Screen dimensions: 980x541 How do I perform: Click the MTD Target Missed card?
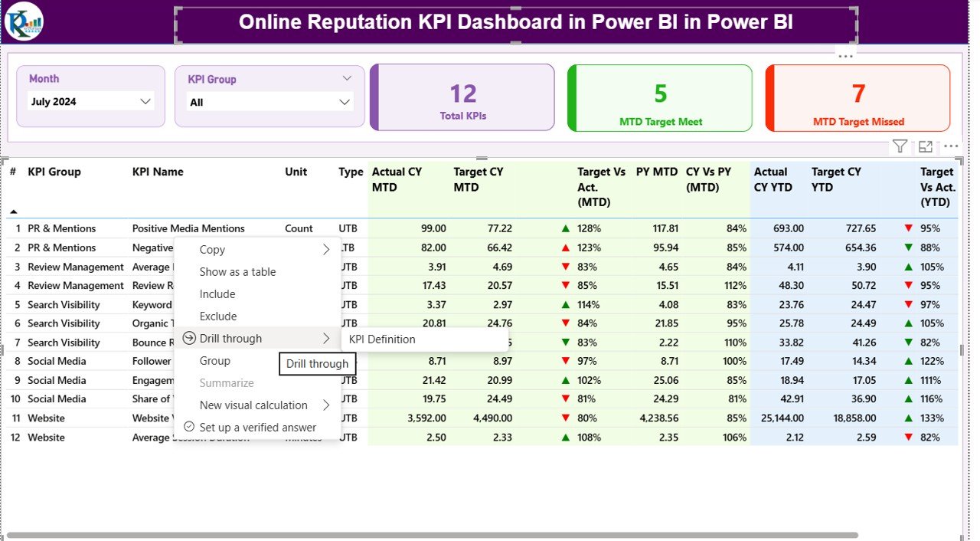click(x=857, y=97)
